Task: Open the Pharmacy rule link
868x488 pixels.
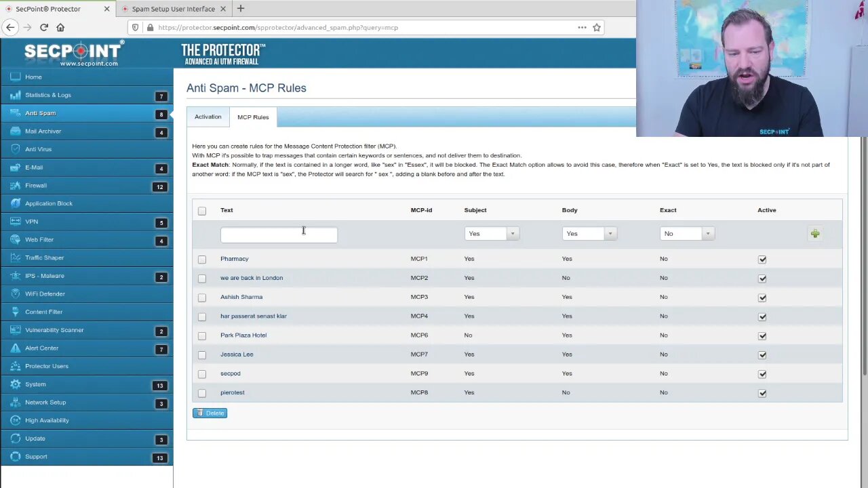Action: pos(235,259)
